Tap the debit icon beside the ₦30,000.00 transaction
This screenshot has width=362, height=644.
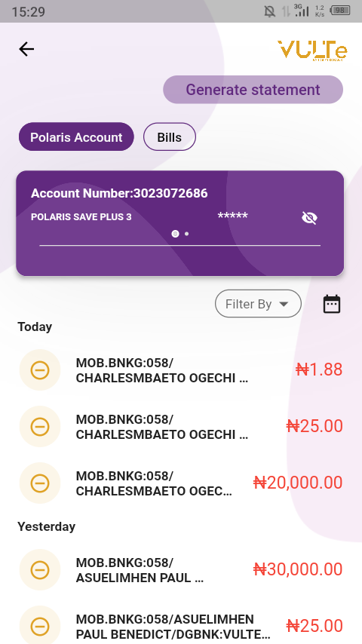click(x=40, y=569)
